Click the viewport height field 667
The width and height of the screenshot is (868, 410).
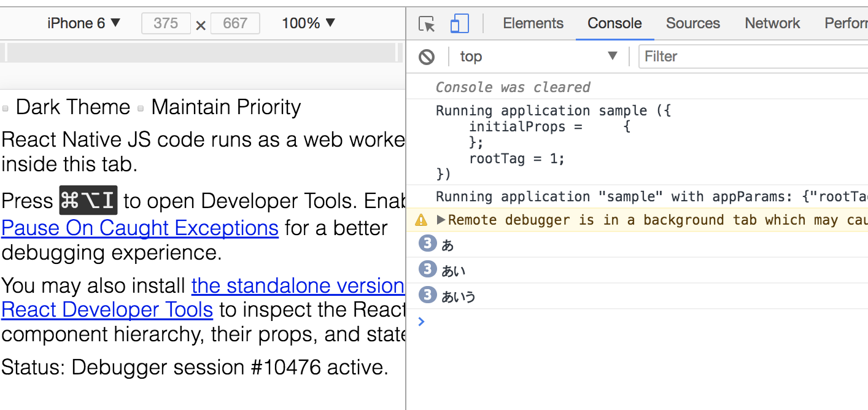coord(235,23)
